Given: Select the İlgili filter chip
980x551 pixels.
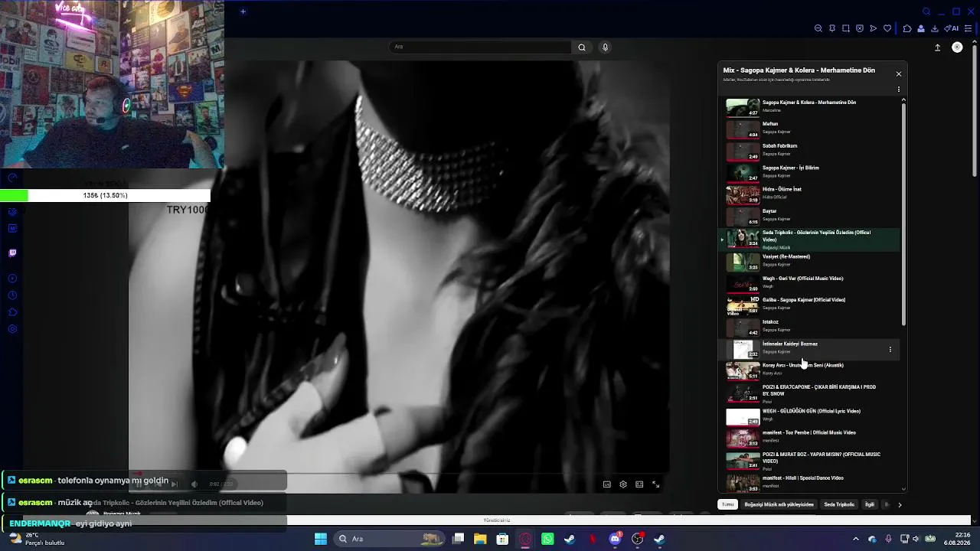Looking at the screenshot, I should tap(870, 504).
